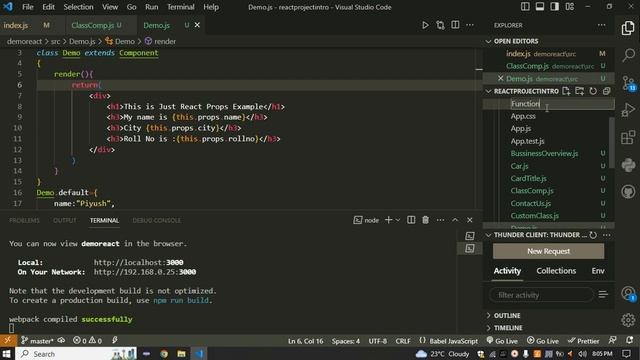Create new file in REACTPROJECTINTRO
The height and width of the screenshot is (360, 640).
tap(566, 91)
